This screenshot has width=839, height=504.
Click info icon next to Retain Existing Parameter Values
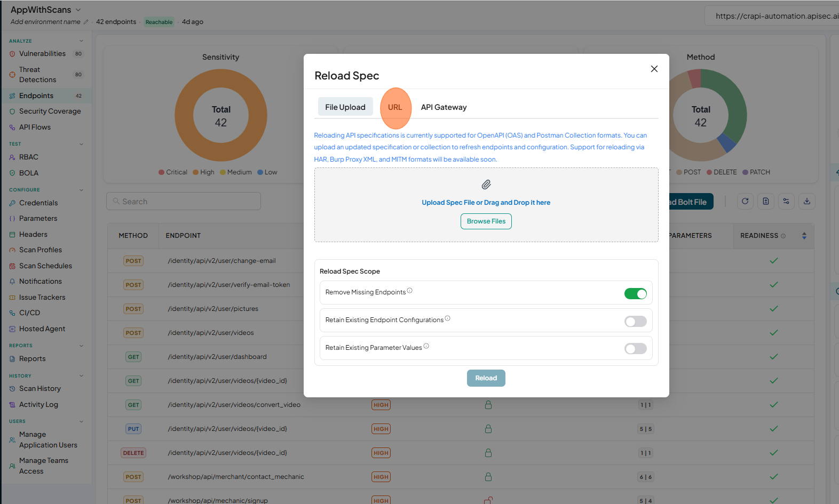pyautogui.click(x=426, y=346)
